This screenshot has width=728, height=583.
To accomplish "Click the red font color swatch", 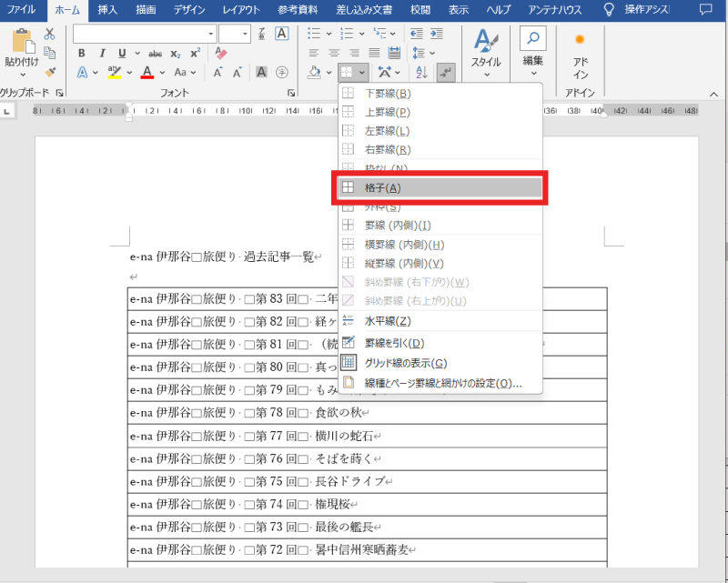I will [x=147, y=72].
